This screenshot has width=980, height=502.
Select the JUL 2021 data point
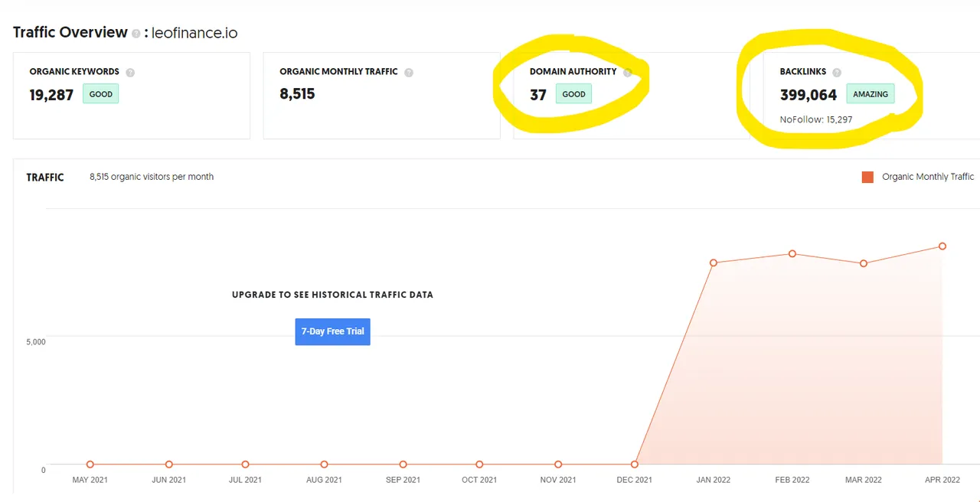245,465
